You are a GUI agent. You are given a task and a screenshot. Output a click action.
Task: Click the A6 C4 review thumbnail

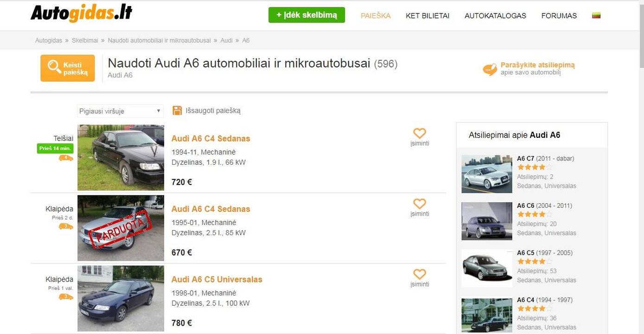pos(487,315)
